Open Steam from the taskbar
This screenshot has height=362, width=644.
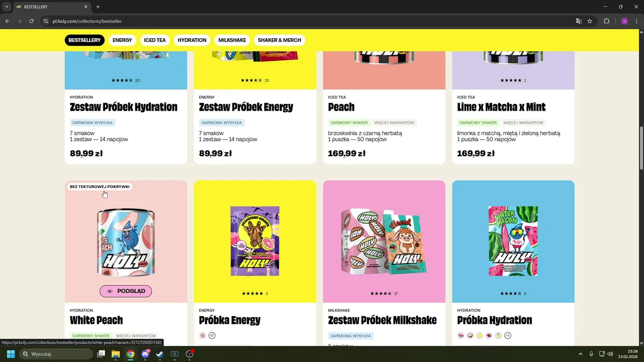point(159,354)
